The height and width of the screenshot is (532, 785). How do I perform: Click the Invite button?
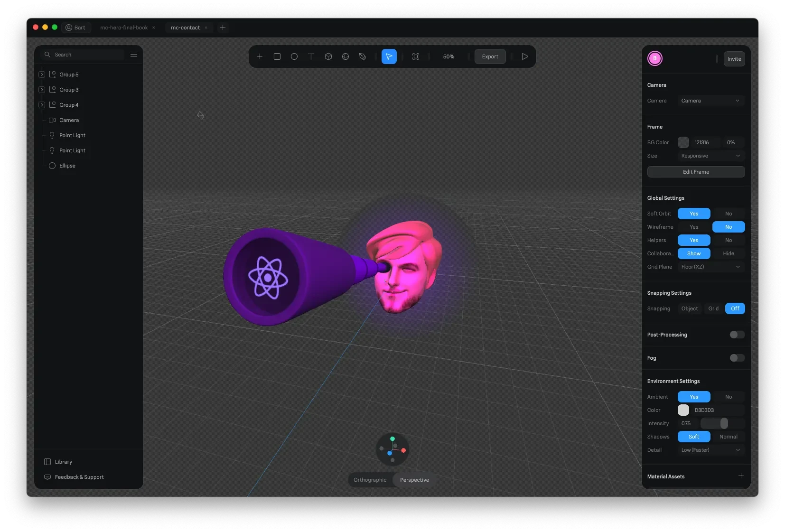pos(734,59)
